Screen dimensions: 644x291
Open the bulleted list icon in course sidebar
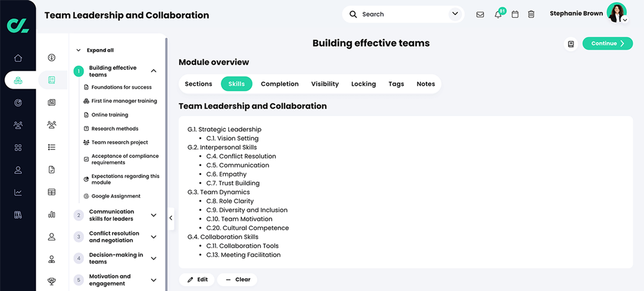tap(51, 147)
